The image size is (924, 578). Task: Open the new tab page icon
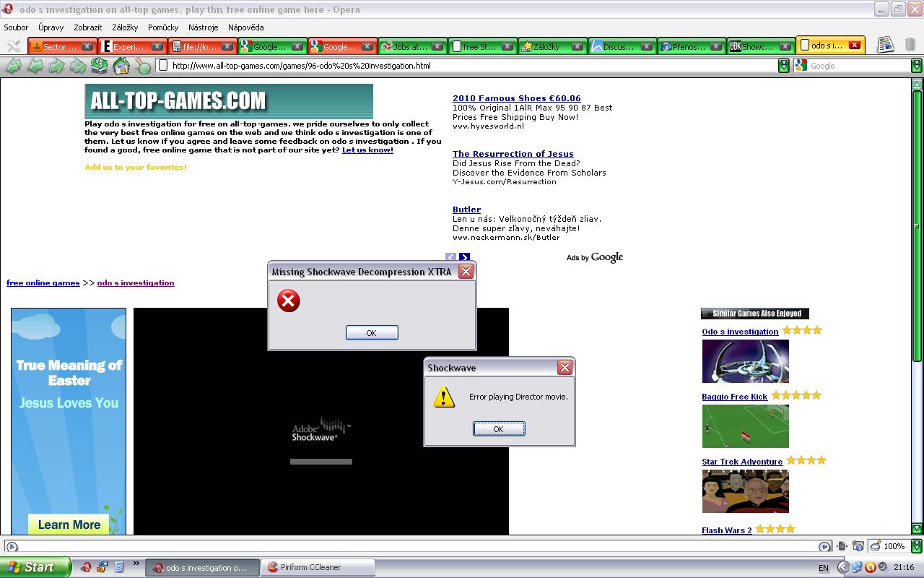pyautogui.click(x=885, y=45)
